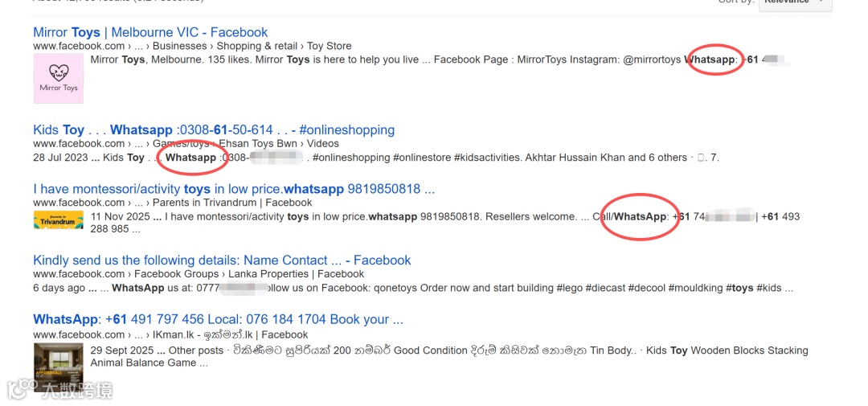The height and width of the screenshot is (406, 868).
Task: Open Kindly send us the following details result
Action: click(x=222, y=260)
